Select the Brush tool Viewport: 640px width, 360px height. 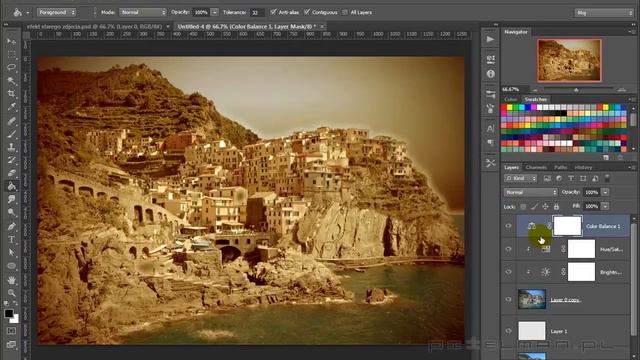click(11, 134)
